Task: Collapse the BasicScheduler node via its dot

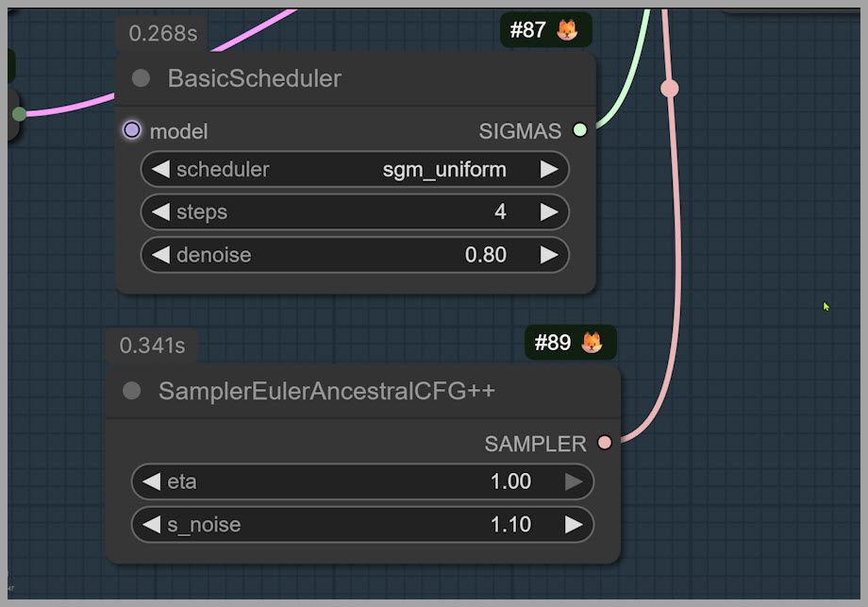Action: tap(141, 78)
